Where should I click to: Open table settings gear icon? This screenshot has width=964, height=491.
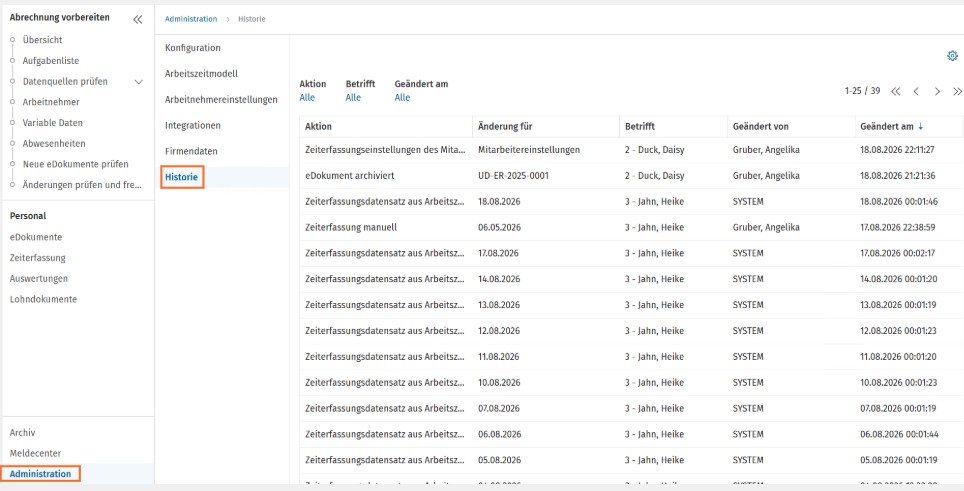(952, 56)
